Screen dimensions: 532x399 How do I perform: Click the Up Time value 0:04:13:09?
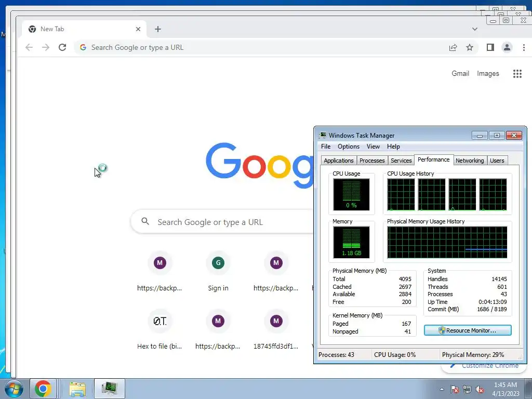(493, 302)
